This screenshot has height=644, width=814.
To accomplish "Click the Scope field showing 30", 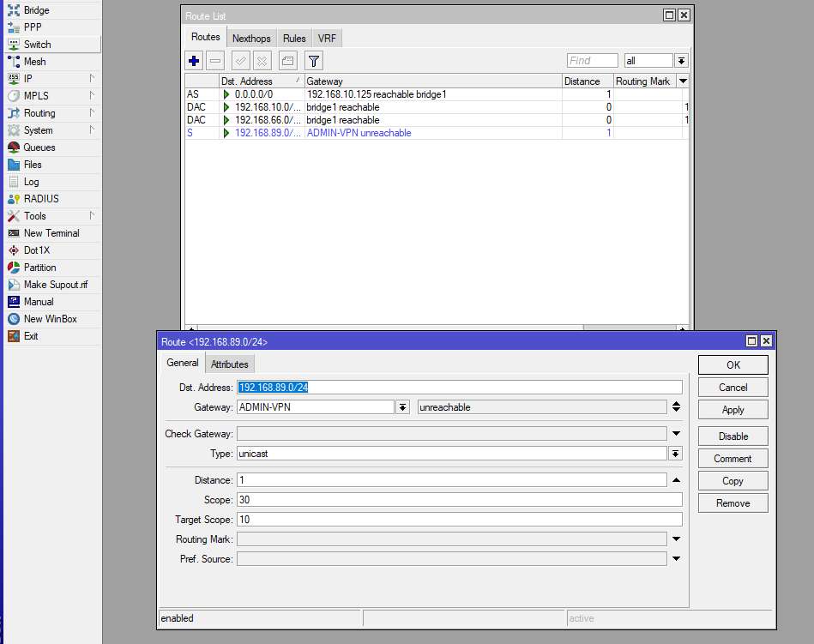I will [460, 500].
